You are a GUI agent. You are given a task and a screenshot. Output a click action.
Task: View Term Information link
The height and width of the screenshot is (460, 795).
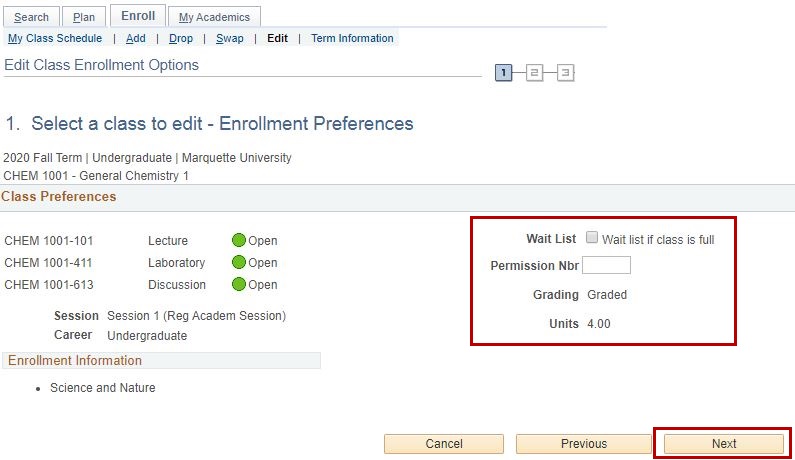click(352, 38)
